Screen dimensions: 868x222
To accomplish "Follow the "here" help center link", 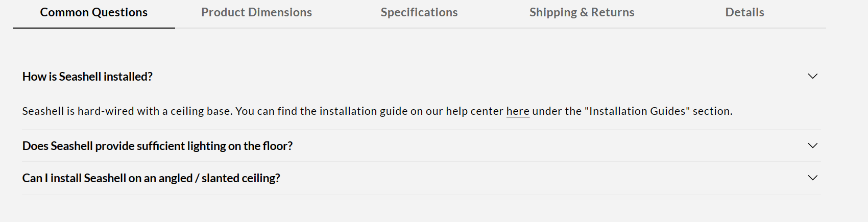I will coord(518,111).
